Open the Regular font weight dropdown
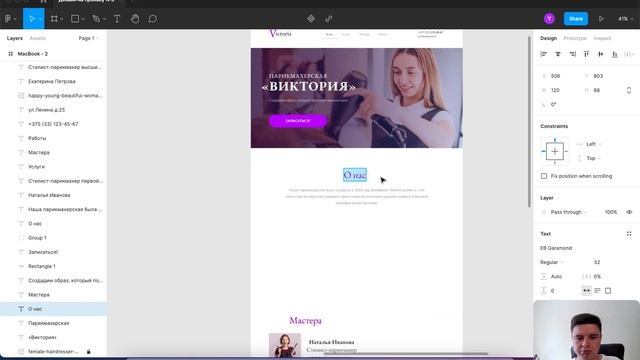The height and width of the screenshot is (360, 640). (x=551, y=262)
